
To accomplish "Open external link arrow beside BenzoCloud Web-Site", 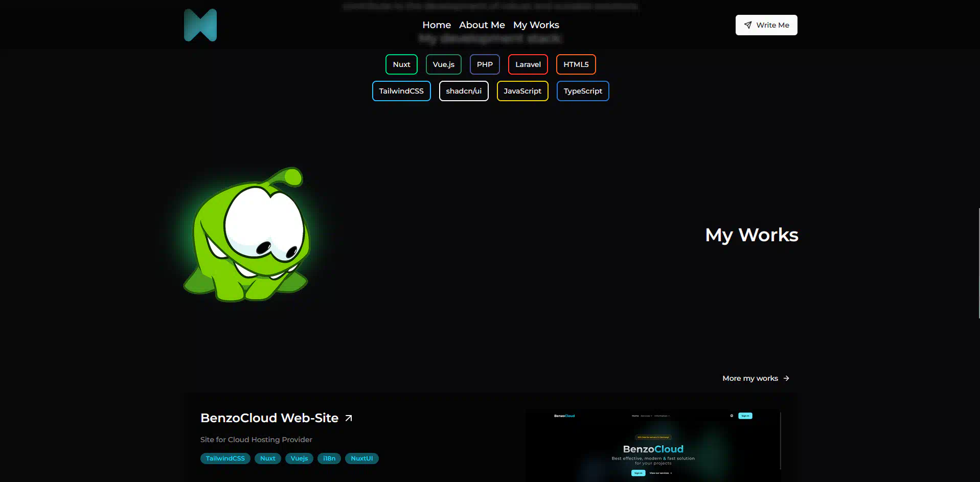I will [349, 418].
